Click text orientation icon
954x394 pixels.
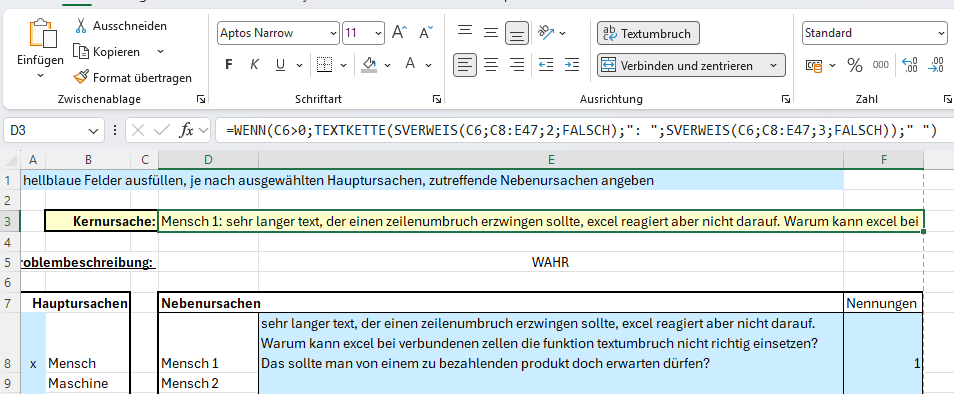coord(545,33)
